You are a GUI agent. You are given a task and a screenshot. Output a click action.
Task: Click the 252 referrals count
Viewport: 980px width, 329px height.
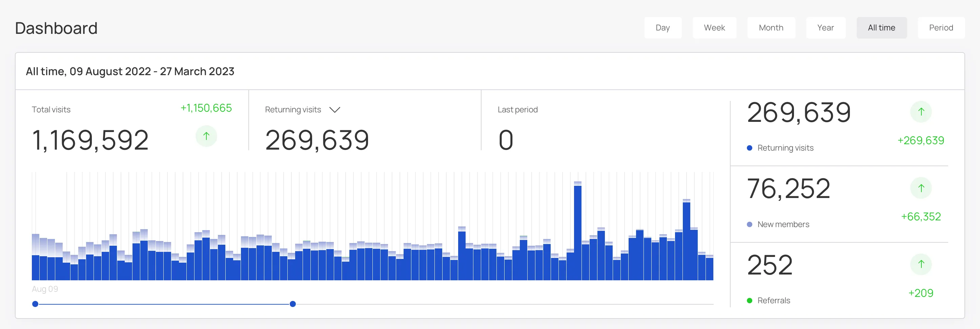tap(770, 265)
